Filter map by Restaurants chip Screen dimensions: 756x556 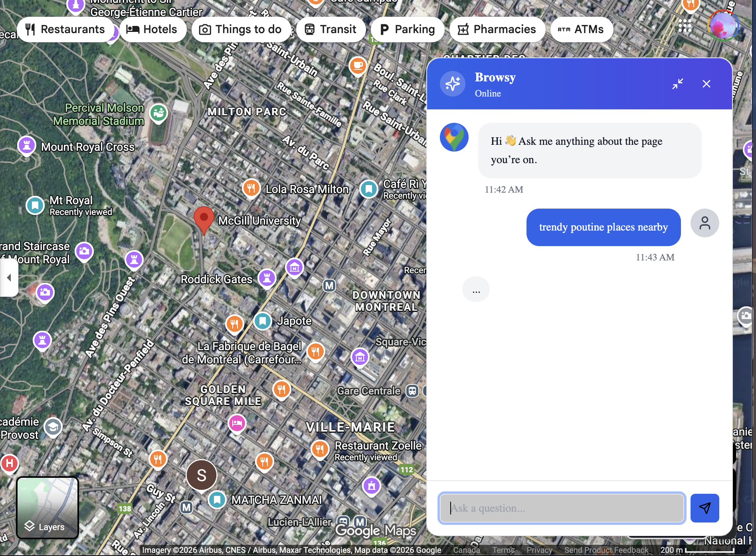coord(65,30)
